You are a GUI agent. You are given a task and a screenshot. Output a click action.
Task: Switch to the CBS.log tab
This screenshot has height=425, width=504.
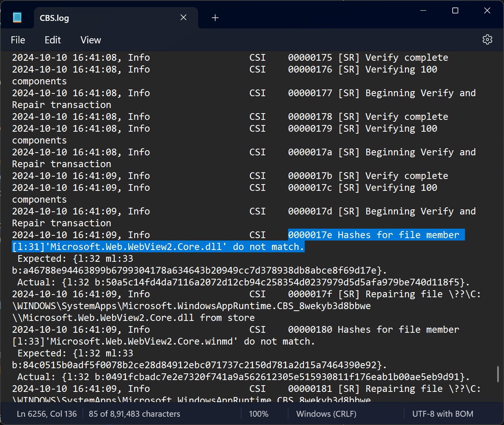tap(54, 18)
